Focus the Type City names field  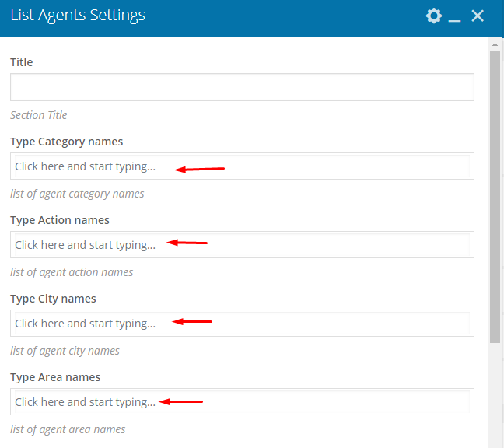(242, 324)
